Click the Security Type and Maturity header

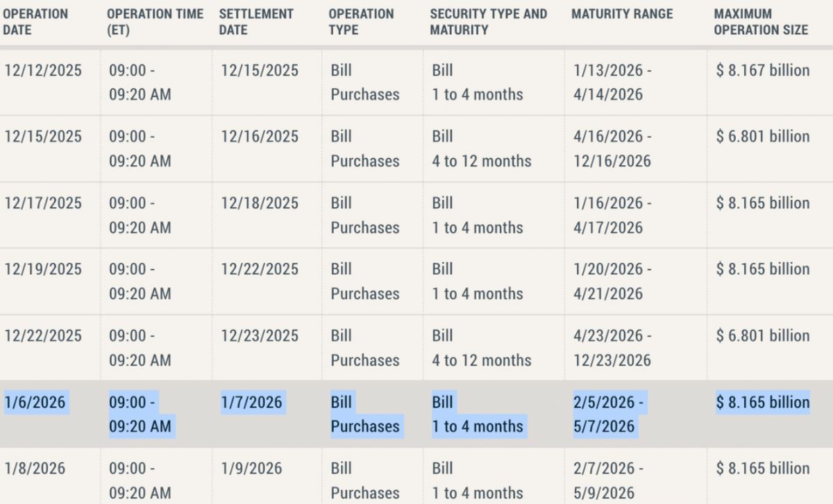click(x=489, y=22)
